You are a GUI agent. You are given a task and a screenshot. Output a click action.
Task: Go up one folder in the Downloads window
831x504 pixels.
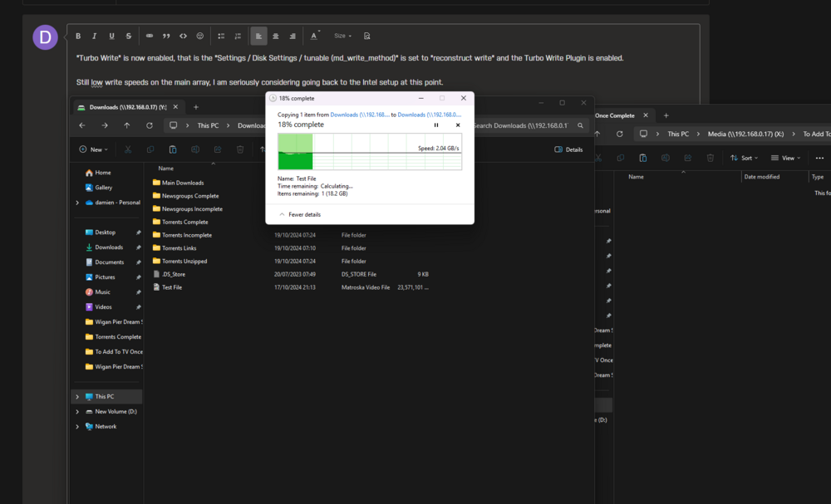coord(126,125)
